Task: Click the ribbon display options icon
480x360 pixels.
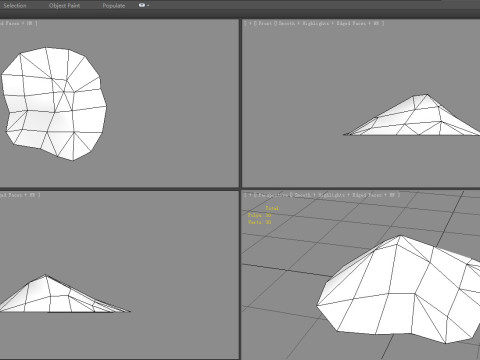Action: click(144, 5)
